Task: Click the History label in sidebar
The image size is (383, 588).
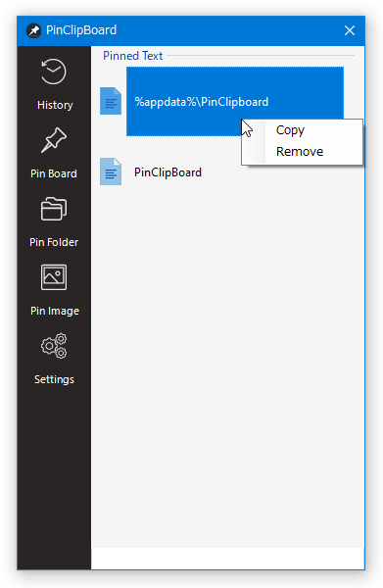Action: pyautogui.click(x=55, y=105)
